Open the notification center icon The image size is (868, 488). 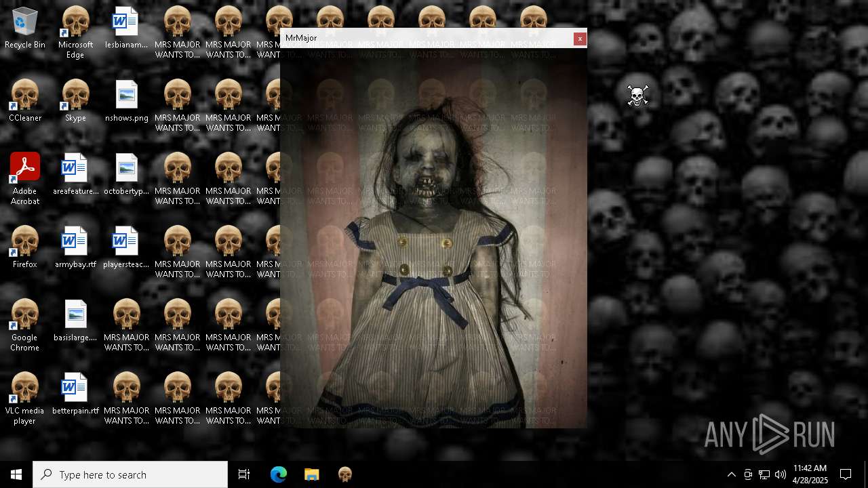point(846,474)
